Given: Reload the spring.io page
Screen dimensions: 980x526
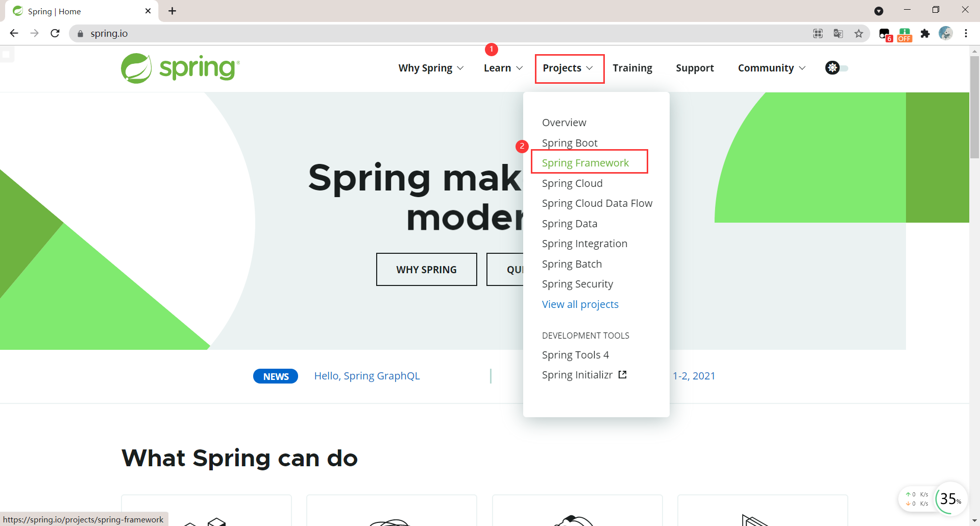Looking at the screenshot, I should pos(55,33).
